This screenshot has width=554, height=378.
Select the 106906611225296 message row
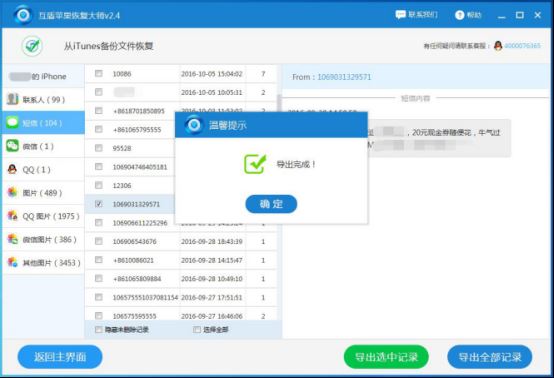tap(181, 223)
